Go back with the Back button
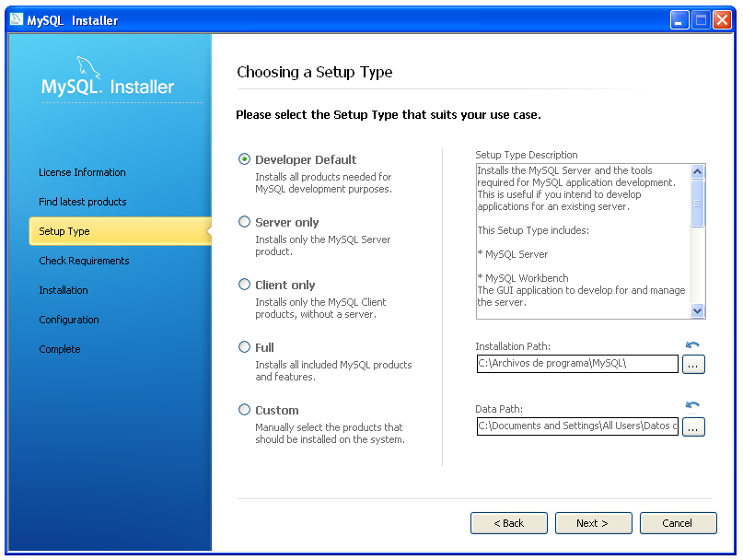Viewport: 743px width, 560px height. pyautogui.click(x=509, y=523)
